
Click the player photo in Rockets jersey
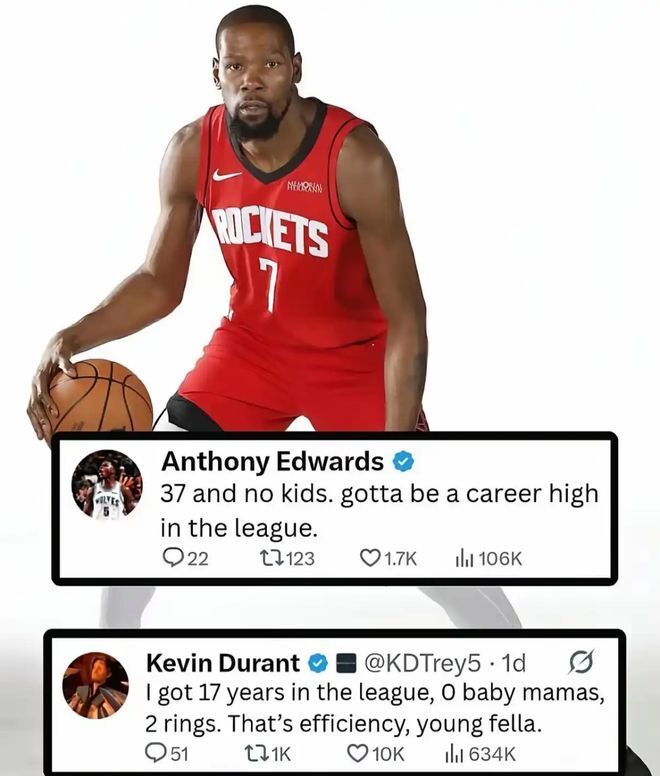pyautogui.click(x=237, y=223)
